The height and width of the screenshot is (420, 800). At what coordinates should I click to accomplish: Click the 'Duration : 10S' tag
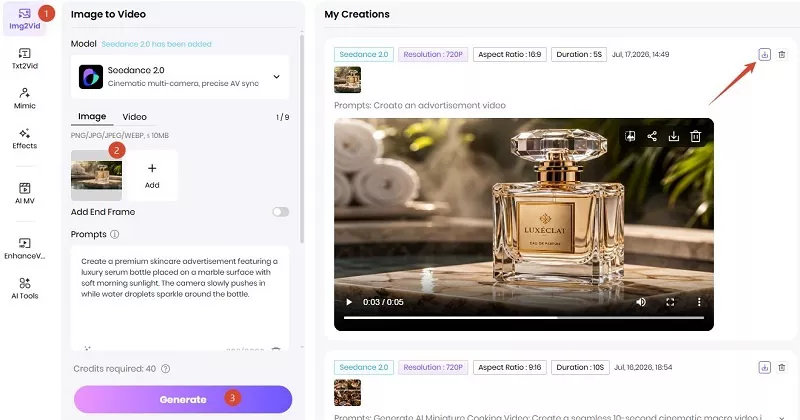pos(580,367)
